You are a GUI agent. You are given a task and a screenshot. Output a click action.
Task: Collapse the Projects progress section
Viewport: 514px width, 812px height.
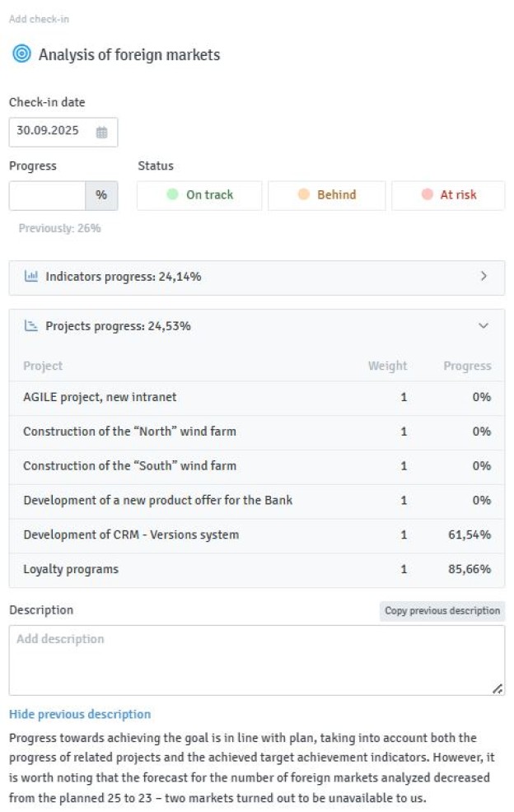tap(484, 326)
